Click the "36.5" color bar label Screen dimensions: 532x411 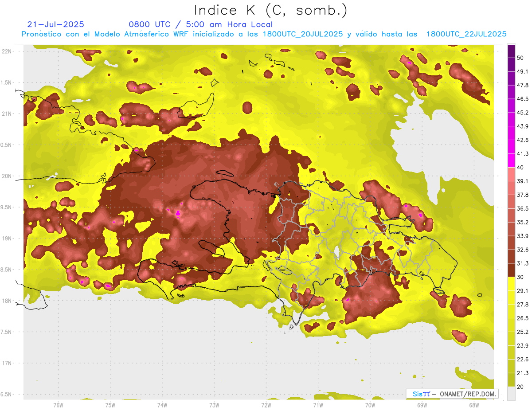point(523,208)
